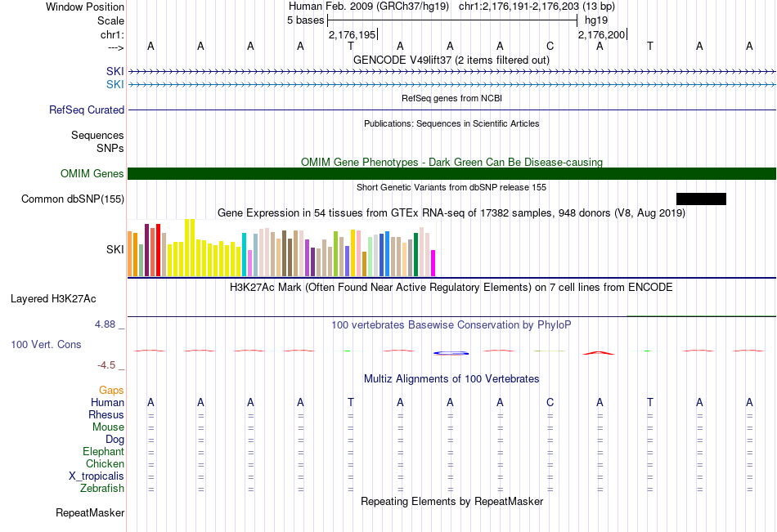
Task: Click the '2,176,200' coordinate marker
Action: pos(602,34)
